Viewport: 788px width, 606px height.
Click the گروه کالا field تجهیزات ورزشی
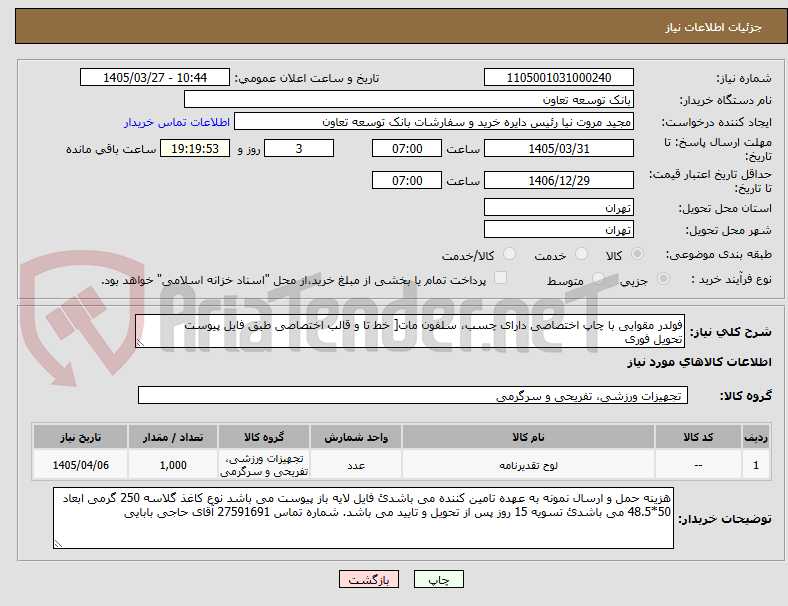tap(413, 395)
